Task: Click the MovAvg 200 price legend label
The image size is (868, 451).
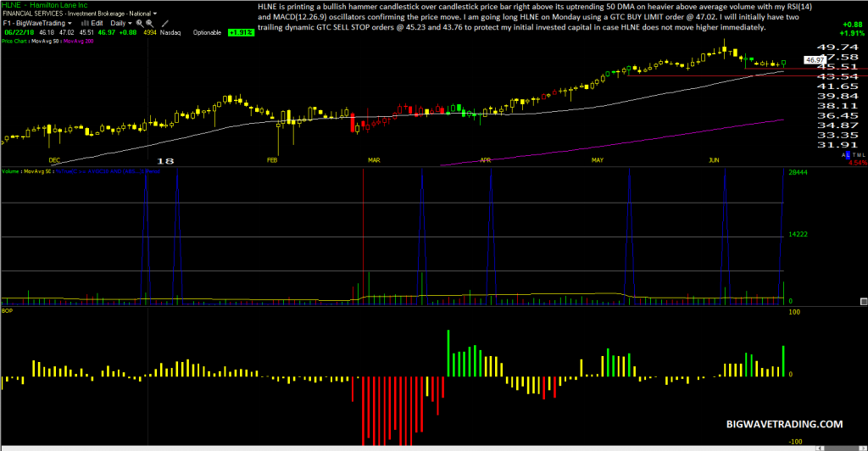Action: (x=79, y=41)
